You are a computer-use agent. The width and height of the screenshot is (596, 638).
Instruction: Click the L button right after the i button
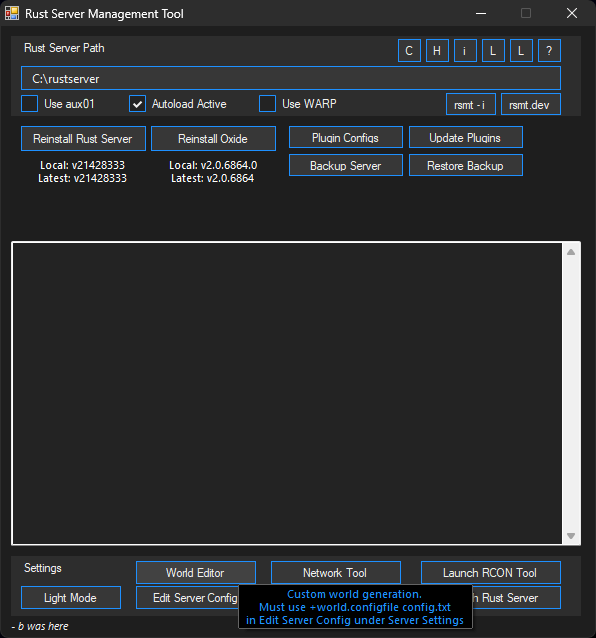493,50
